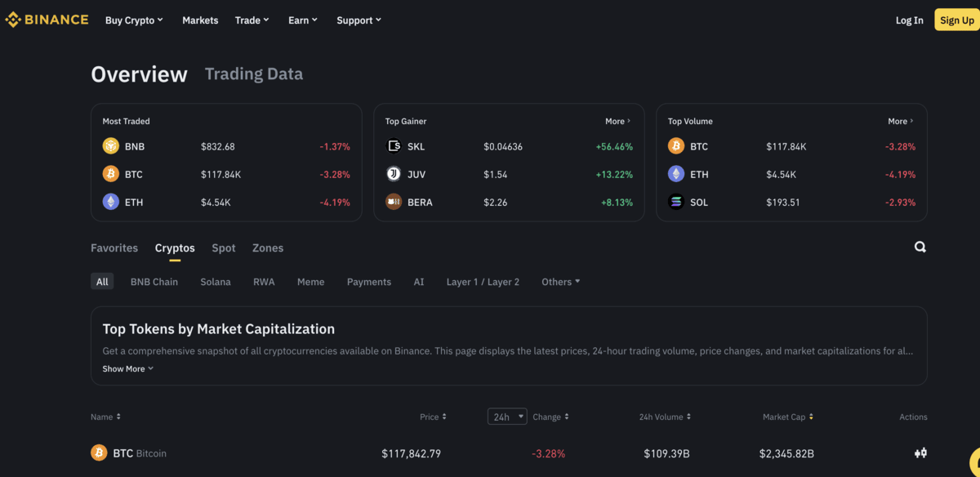980x477 pixels.
Task: Expand Show More description text
Action: click(x=128, y=368)
